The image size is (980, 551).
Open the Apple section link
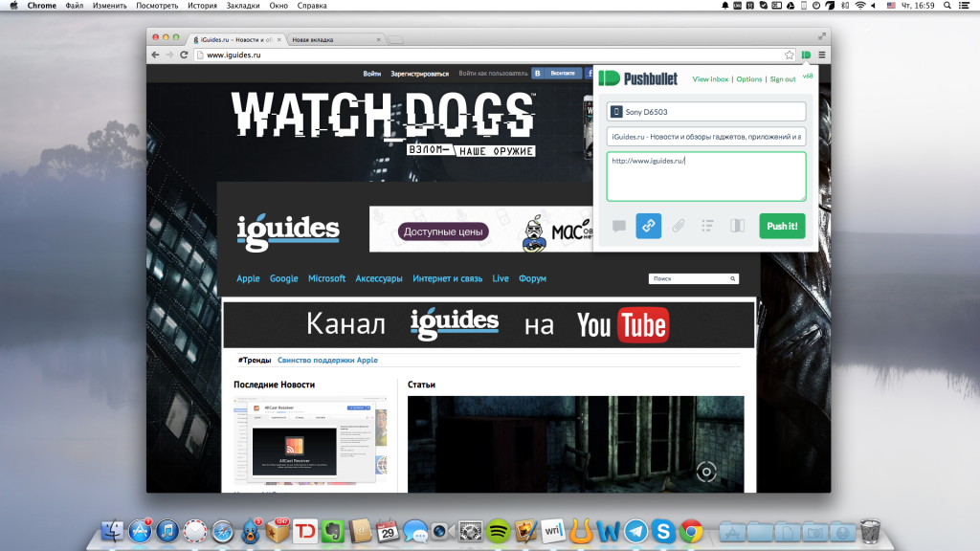248,278
